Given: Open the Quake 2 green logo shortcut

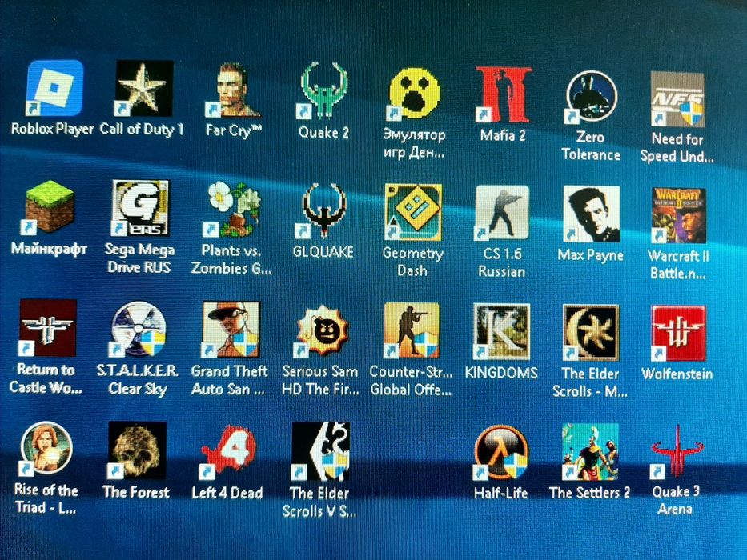Looking at the screenshot, I should click(x=324, y=90).
